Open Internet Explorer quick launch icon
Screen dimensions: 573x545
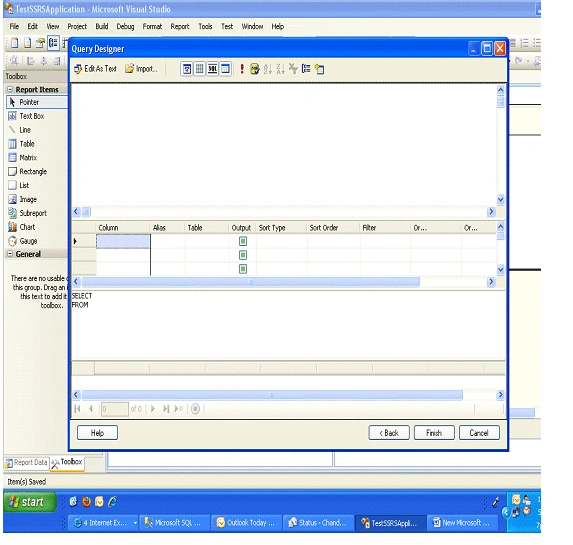112,502
